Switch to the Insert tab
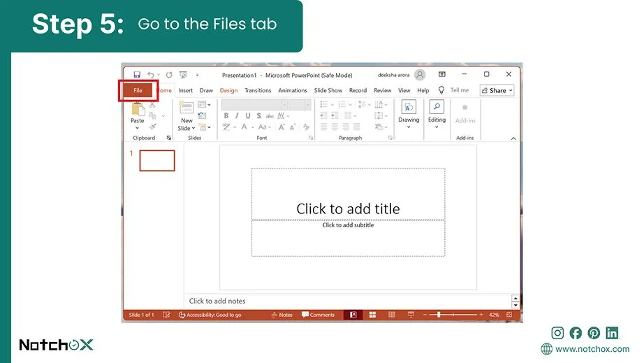This screenshot has width=644, height=363. point(185,90)
